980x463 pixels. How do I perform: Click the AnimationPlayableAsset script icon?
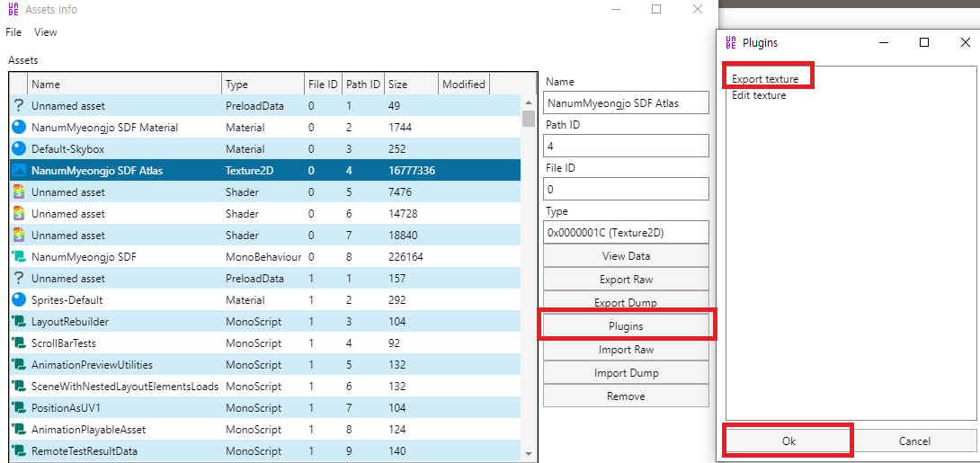coord(19,429)
